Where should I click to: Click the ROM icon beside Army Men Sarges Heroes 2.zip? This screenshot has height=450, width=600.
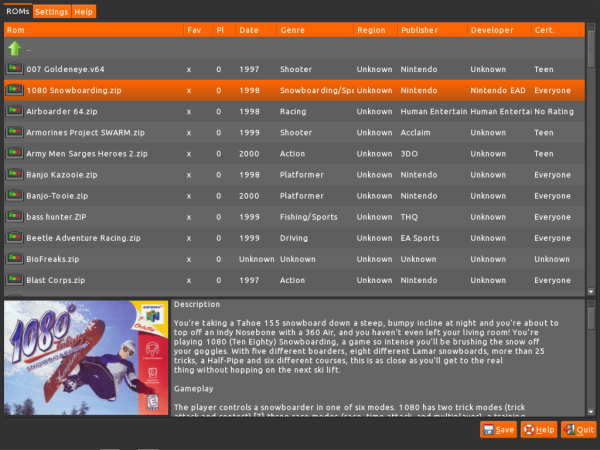pyautogui.click(x=15, y=153)
